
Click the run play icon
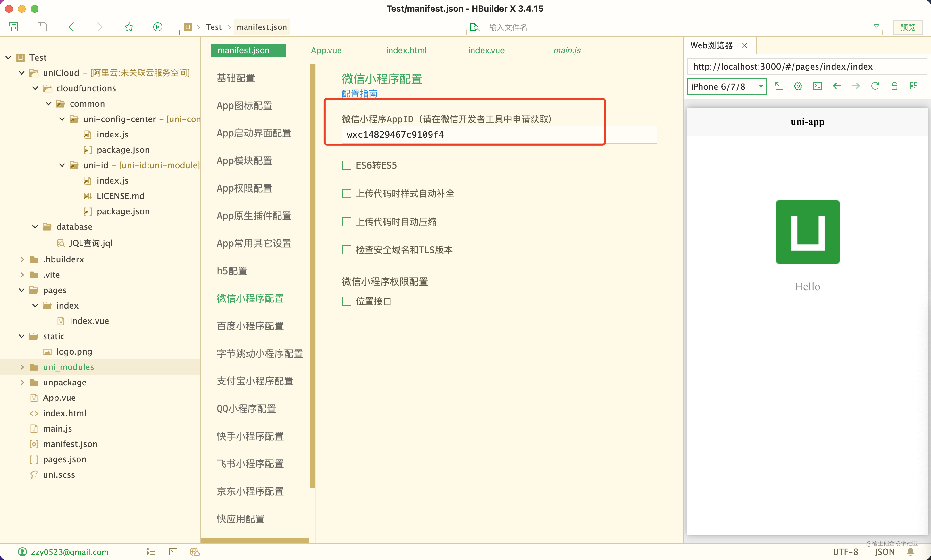click(x=158, y=27)
